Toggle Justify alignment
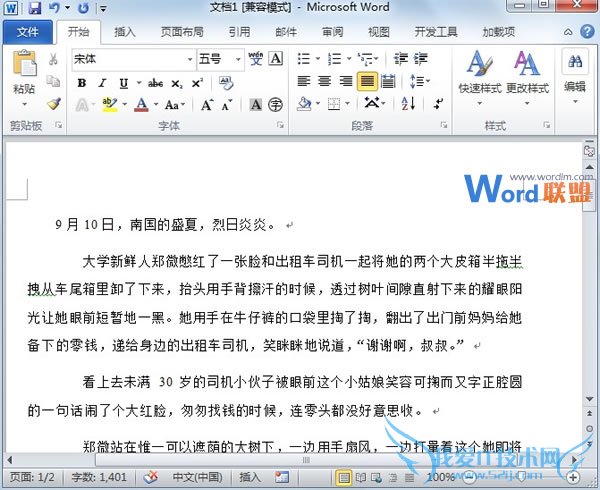Screen dimensions: 600x490 367,81
